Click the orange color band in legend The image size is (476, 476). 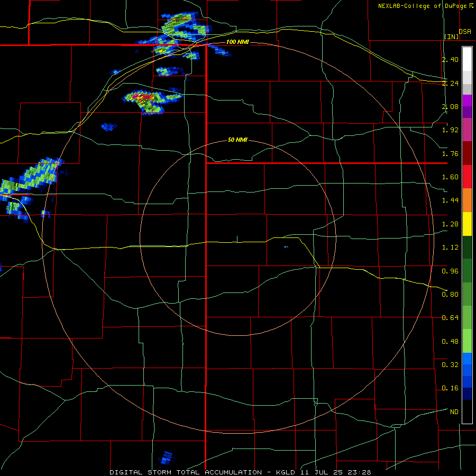pos(467,200)
